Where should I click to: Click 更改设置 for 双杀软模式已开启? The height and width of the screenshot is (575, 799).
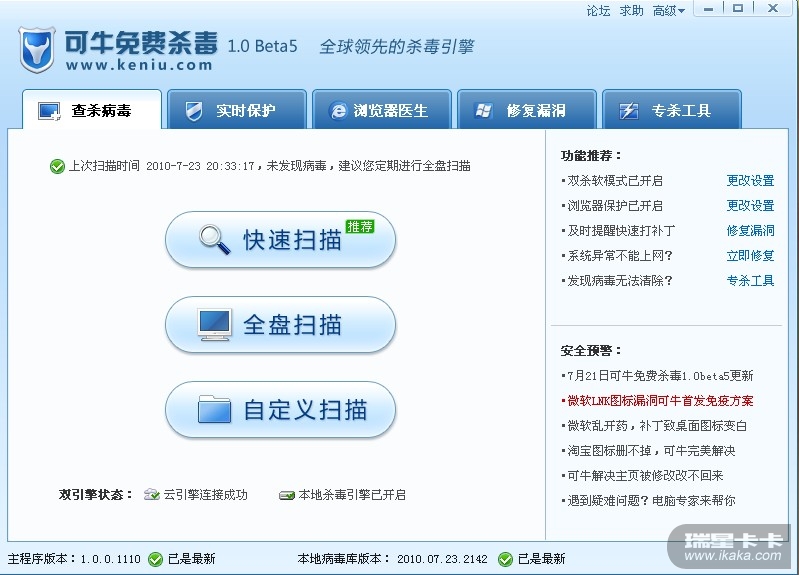[750, 180]
